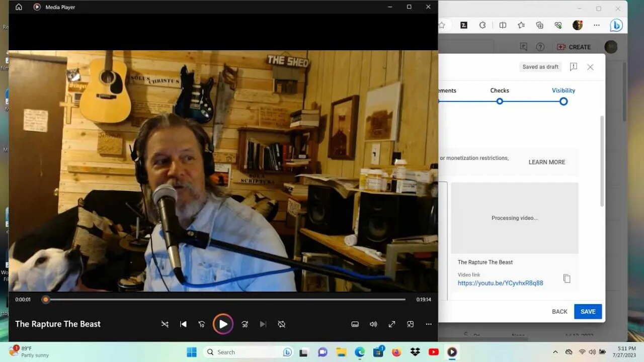The width and height of the screenshot is (644, 362).
Task: Toggle shuffle in Media Player
Action: pyautogui.click(x=165, y=324)
